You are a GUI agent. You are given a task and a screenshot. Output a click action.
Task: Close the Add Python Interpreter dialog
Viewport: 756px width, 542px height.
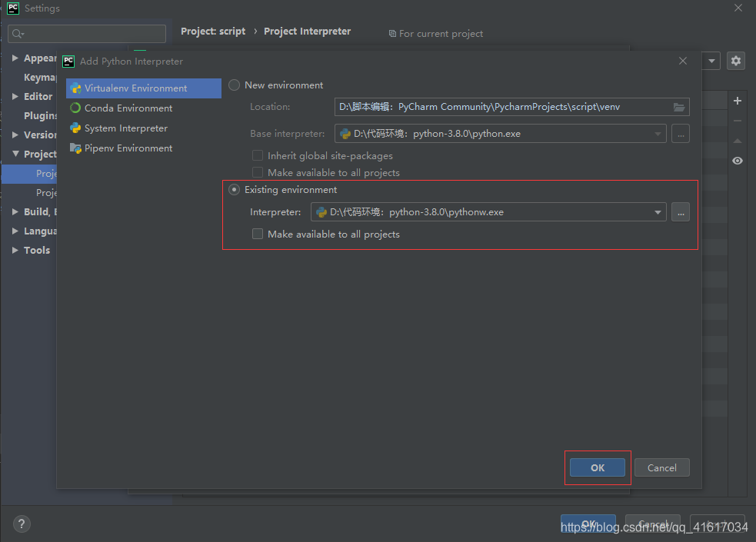click(x=683, y=62)
